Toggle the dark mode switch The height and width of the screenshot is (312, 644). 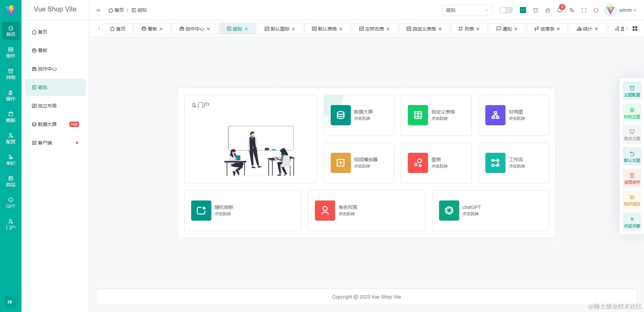(x=506, y=10)
